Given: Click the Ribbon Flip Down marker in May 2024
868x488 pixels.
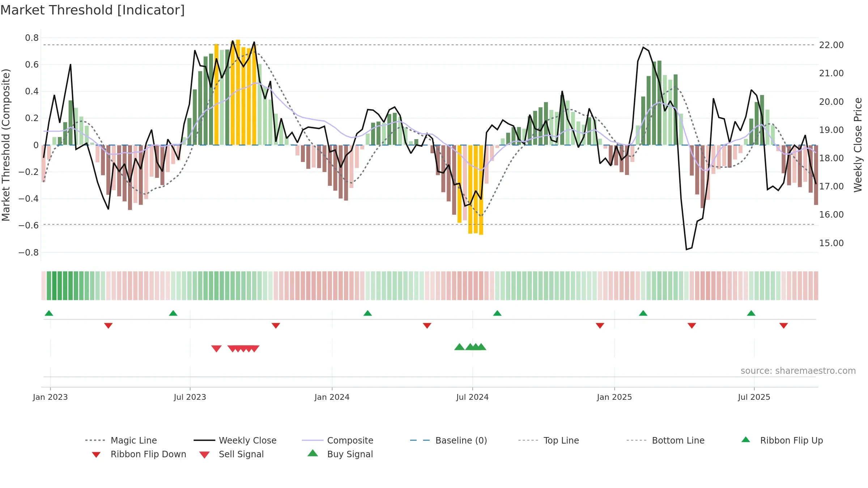Looking at the screenshot, I should 427,326.
